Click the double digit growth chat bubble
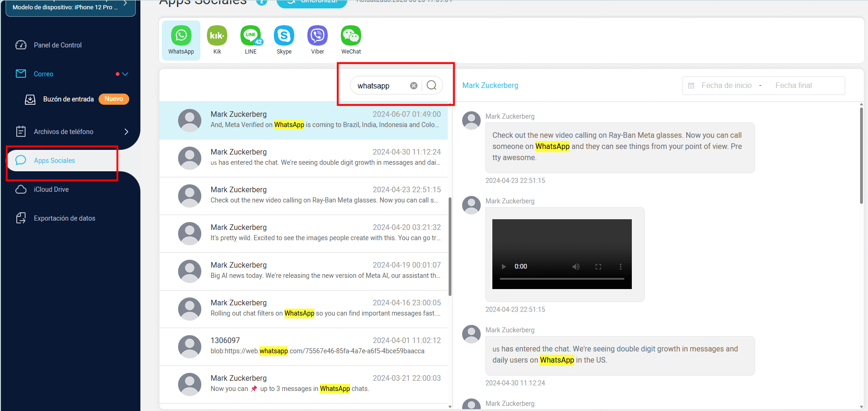868x411 pixels. click(620, 355)
